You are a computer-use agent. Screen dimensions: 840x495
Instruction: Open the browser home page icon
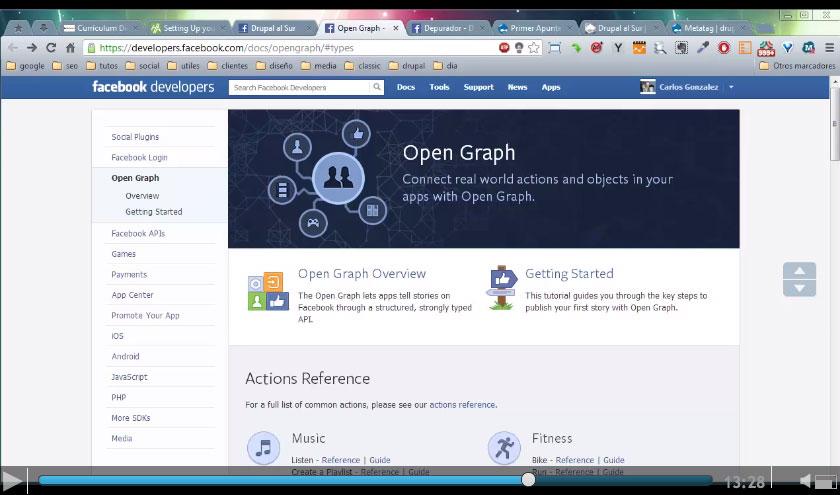tap(70, 48)
